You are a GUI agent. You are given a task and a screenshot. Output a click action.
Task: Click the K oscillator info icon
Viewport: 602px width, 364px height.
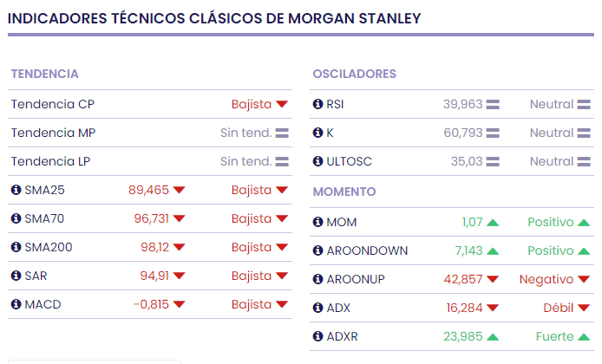coord(318,133)
